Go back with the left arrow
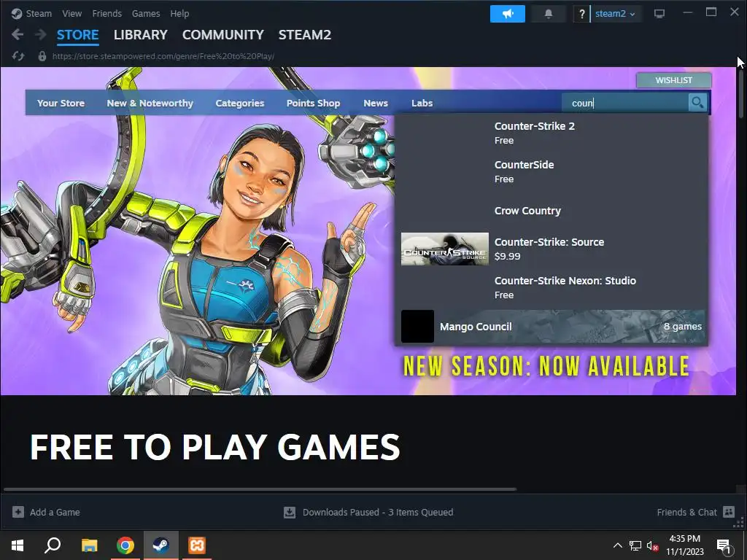Image resolution: width=747 pixels, height=560 pixels. tap(18, 34)
